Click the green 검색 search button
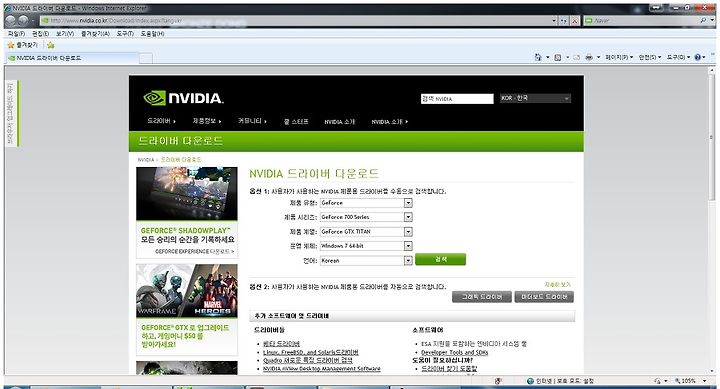The image size is (720, 389). tap(440, 259)
